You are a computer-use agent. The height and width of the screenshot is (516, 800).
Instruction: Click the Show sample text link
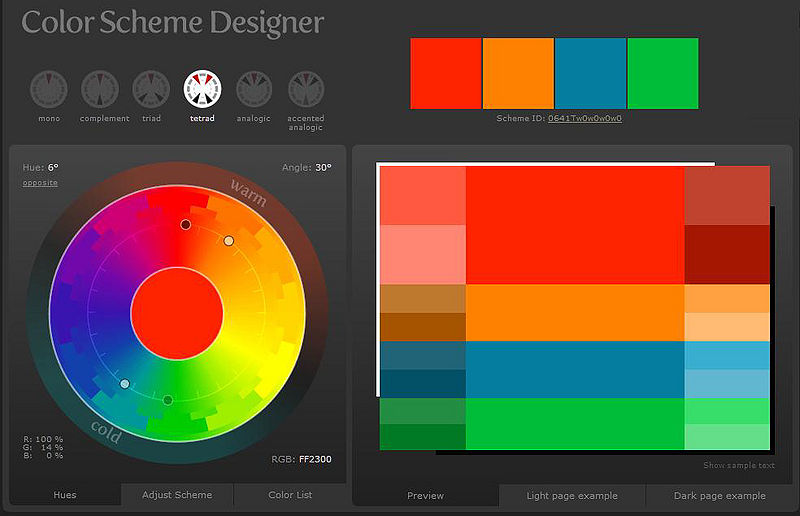click(x=739, y=465)
